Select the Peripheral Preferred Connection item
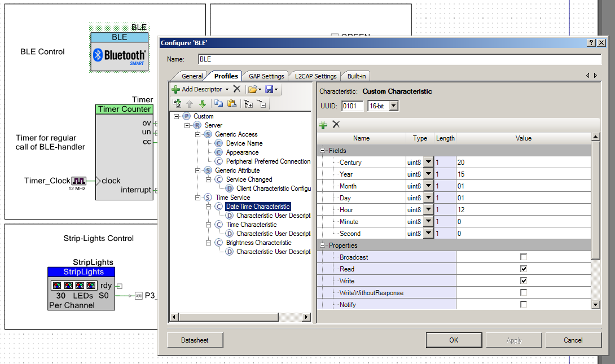615x364 pixels. [x=268, y=161]
